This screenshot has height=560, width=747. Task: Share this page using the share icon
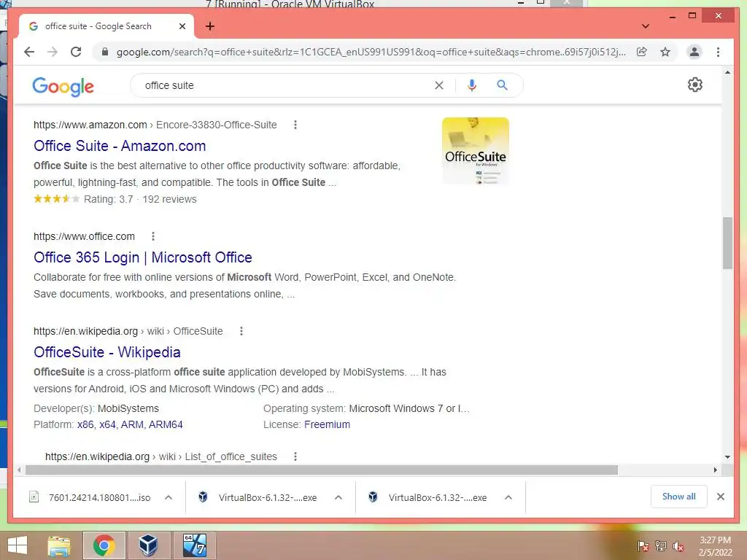pyautogui.click(x=642, y=52)
